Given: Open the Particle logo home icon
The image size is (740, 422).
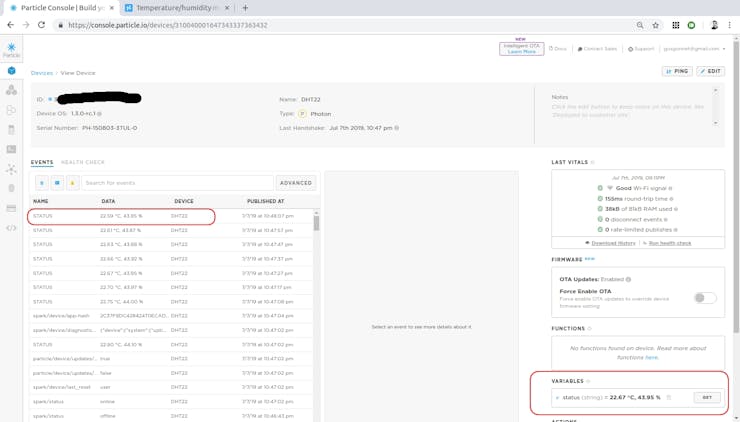Looking at the screenshot, I should click(11, 49).
